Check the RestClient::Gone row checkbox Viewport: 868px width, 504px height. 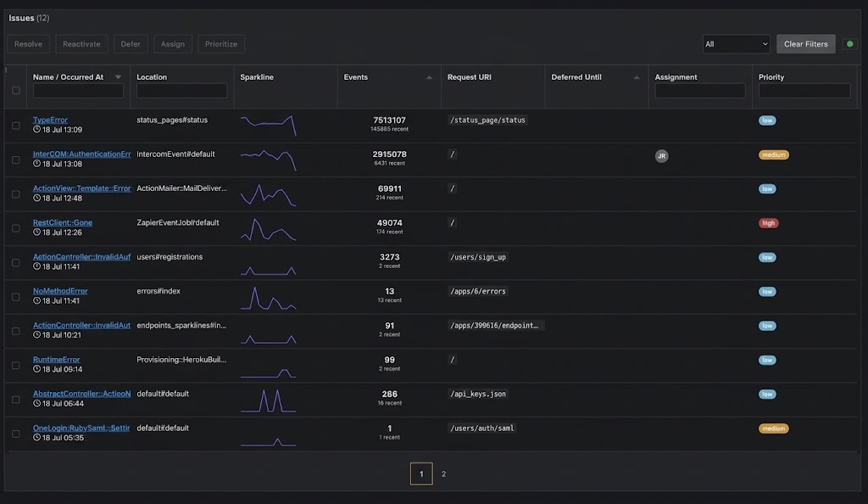[15, 228]
